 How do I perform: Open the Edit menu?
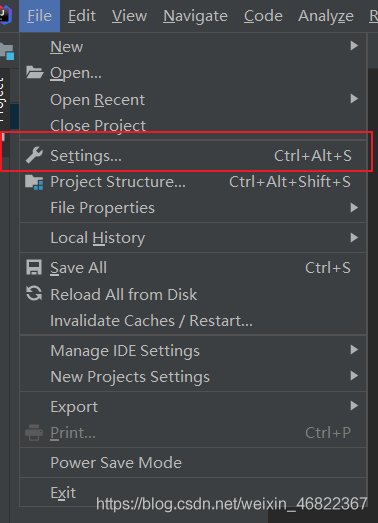coord(82,16)
